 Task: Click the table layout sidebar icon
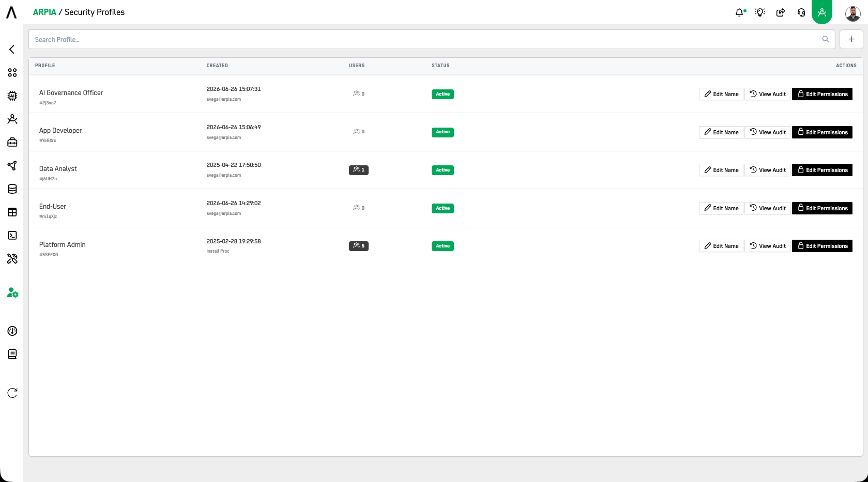[12, 212]
